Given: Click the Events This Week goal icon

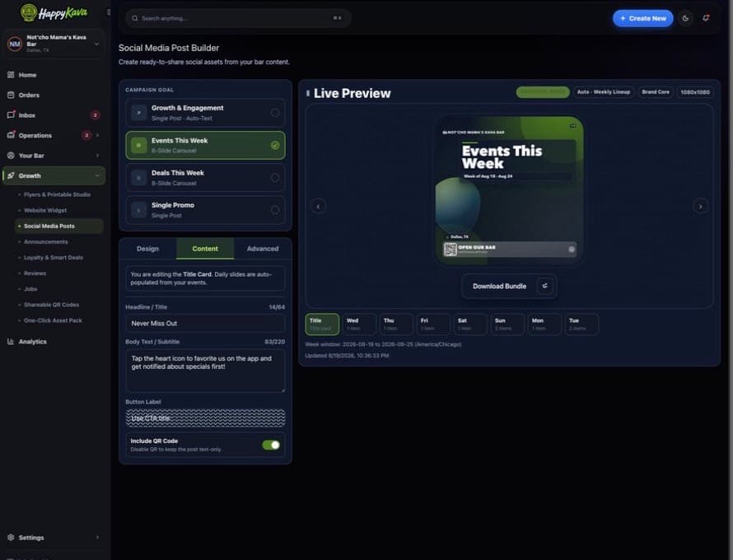Looking at the screenshot, I should pyautogui.click(x=139, y=146).
